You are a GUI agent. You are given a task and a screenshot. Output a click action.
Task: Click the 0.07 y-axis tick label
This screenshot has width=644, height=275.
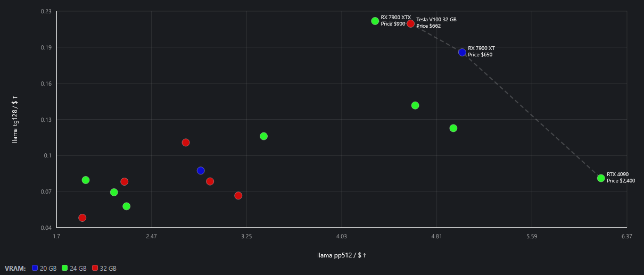click(46, 192)
